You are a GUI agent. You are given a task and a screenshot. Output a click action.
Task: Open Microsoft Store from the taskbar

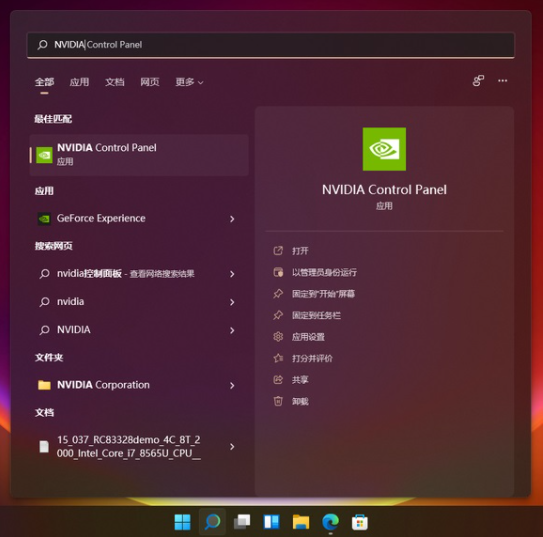(x=360, y=522)
